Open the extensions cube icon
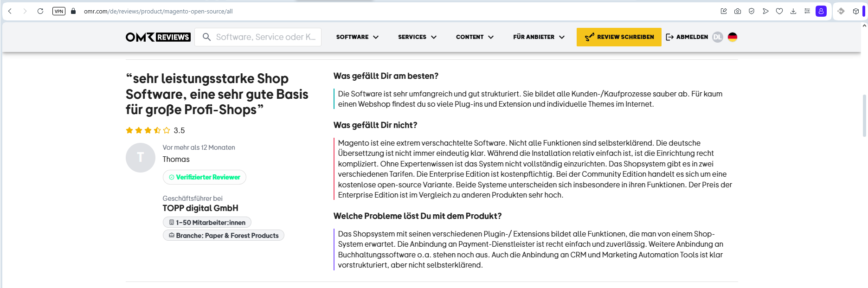868x288 pixels. (856, 11)
